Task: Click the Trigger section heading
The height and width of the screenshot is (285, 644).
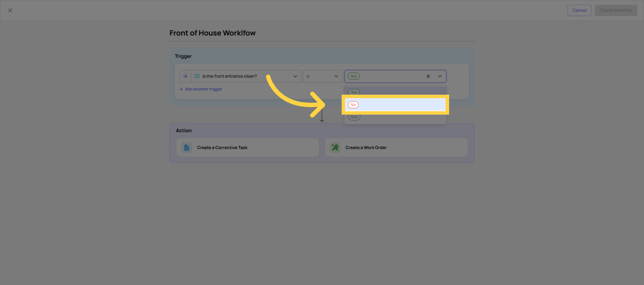Action: [x=183, y=56]
